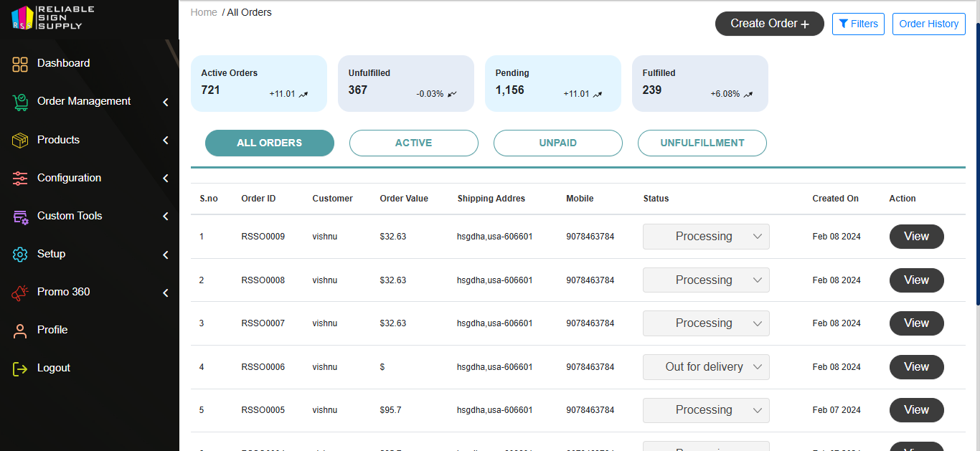Show the UNFULFILLMENT orders tab
This screenshot has height=451, width=980.
point(702,143)
